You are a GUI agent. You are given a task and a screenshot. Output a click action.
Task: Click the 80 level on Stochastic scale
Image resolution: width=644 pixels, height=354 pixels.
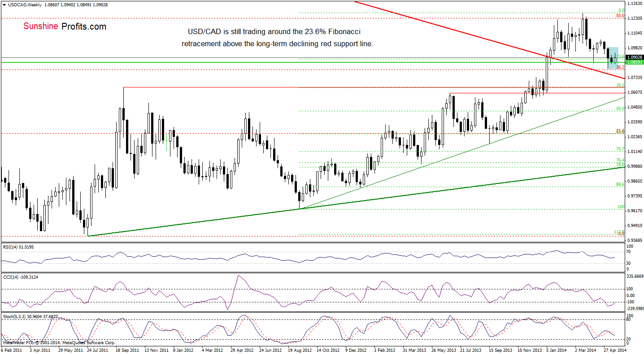[629, 319]
